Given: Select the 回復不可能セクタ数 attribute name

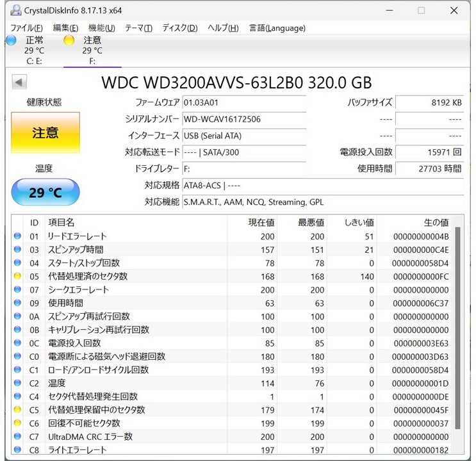Looking at the screenshot, I should (84, 423).
